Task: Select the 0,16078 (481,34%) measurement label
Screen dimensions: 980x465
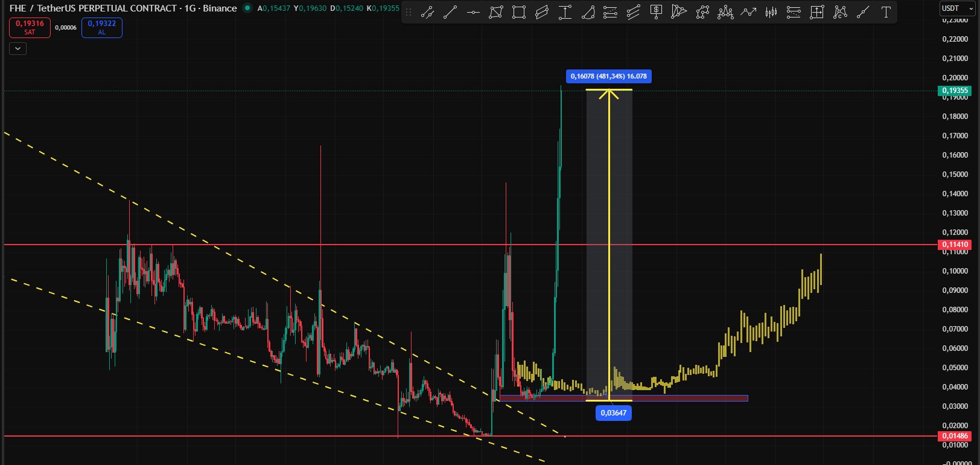Action: coord(609,76)
